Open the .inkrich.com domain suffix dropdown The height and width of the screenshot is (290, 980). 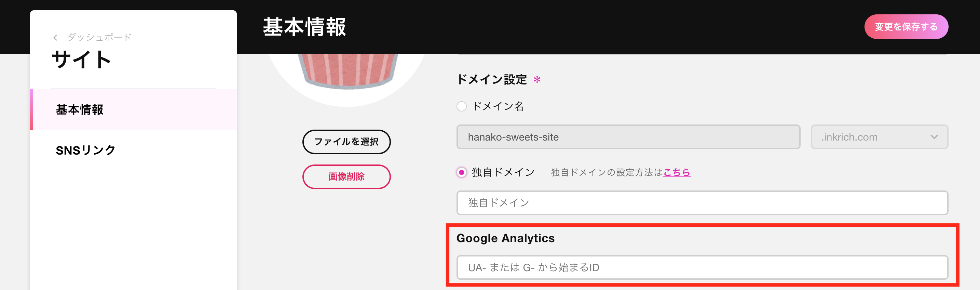(879, 137)
